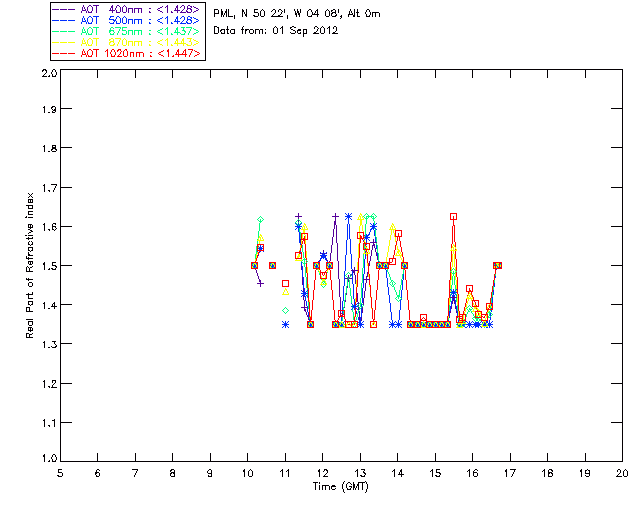The height and width of the screenshot is (512, 640).
Task: Click the highest red square marker near 15.5 GMT
Action: coord(453,216)
